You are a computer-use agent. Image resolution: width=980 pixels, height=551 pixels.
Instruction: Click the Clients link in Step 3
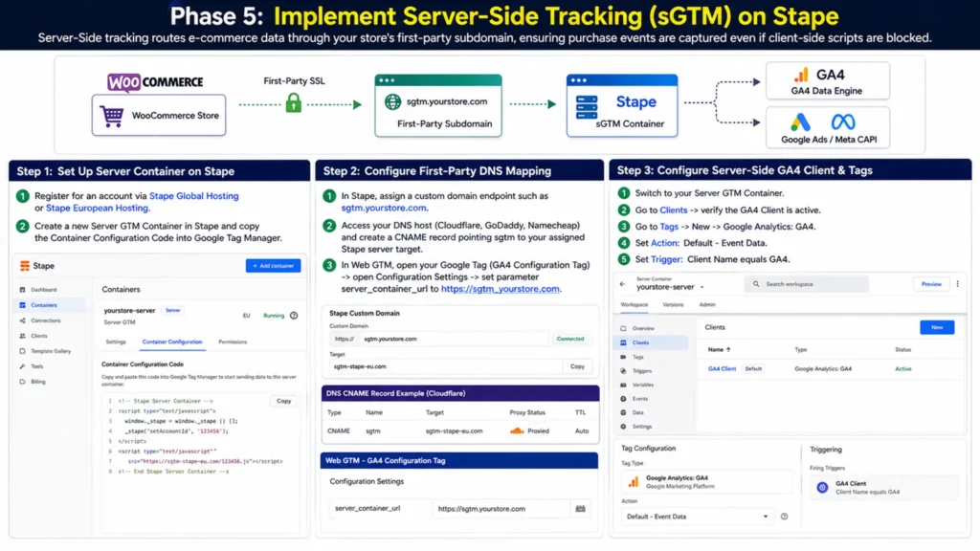pos(673,210)
